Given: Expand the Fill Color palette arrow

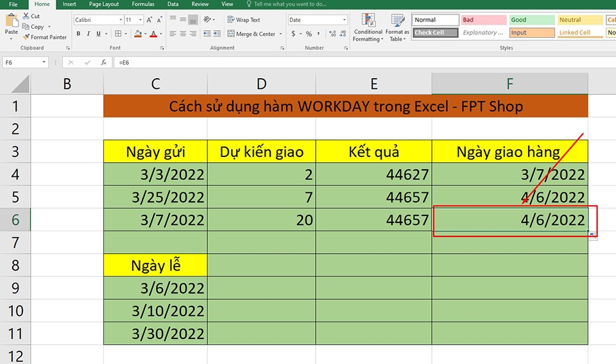Looking at the screenshot, I should (146, 34).
